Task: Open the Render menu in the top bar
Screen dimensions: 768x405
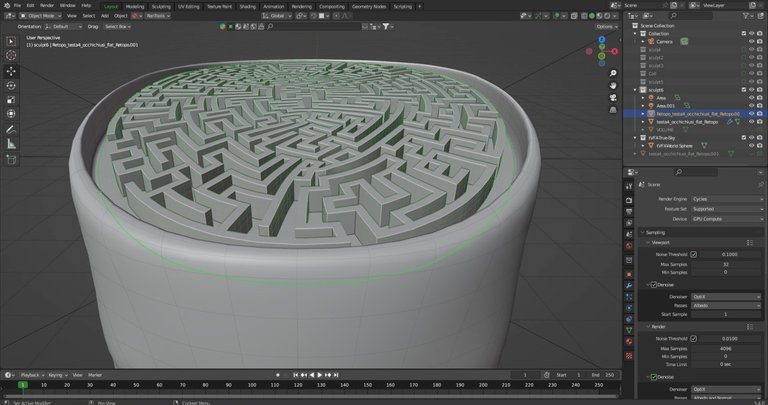Action: point(47,5)
